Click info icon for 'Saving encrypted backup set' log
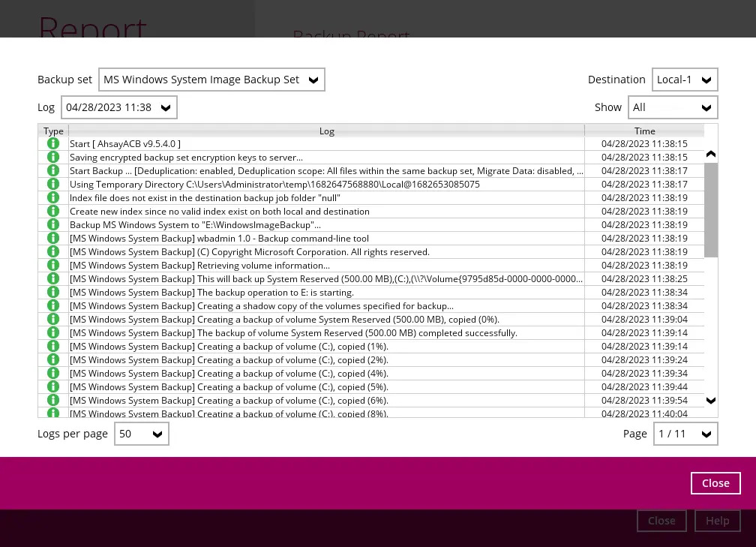The width and height of the screenshot is (756, 547). tap(53, 157)
